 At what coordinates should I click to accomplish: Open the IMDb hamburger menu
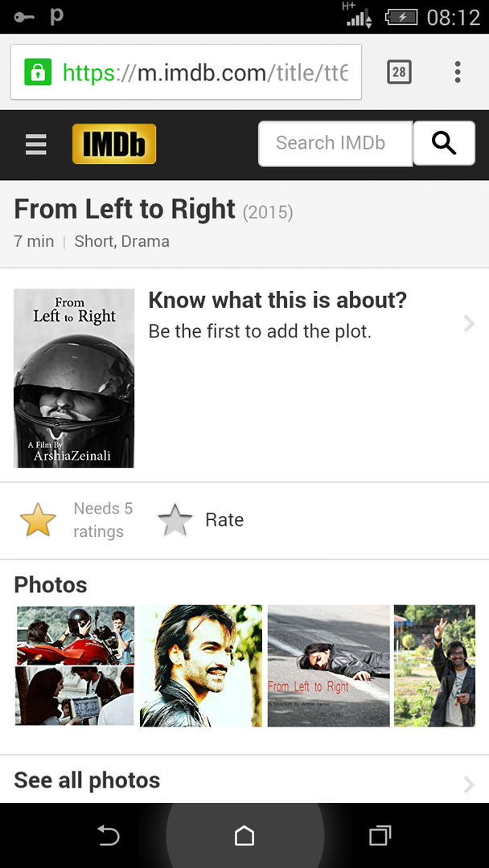click(36, 145)
